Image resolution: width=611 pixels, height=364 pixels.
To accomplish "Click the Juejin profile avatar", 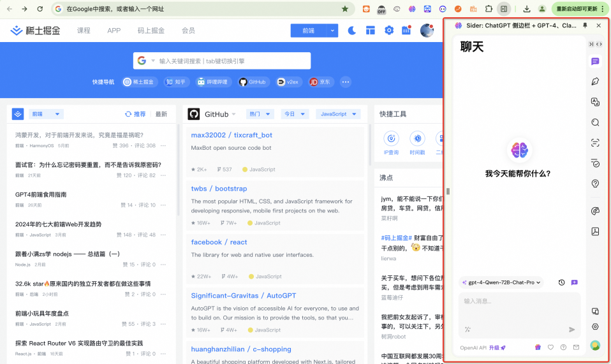I will pyautogui.click(x=427, y=31).
